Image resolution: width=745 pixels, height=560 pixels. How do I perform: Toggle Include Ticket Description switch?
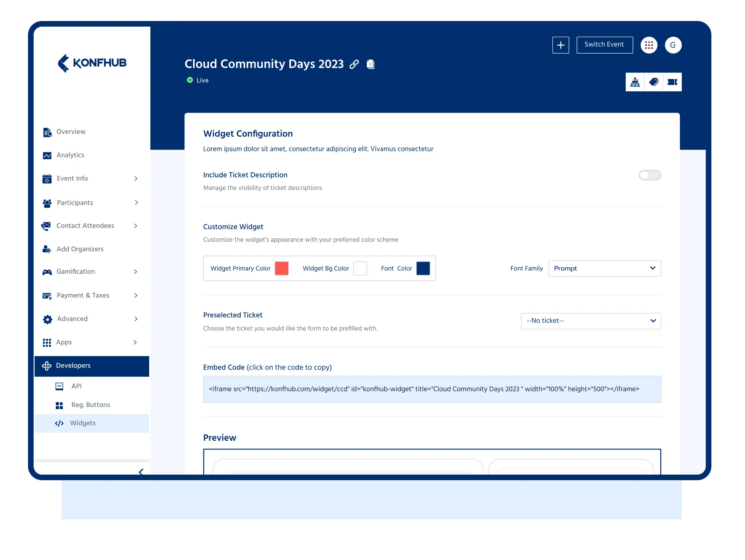[x=649, y=175]
